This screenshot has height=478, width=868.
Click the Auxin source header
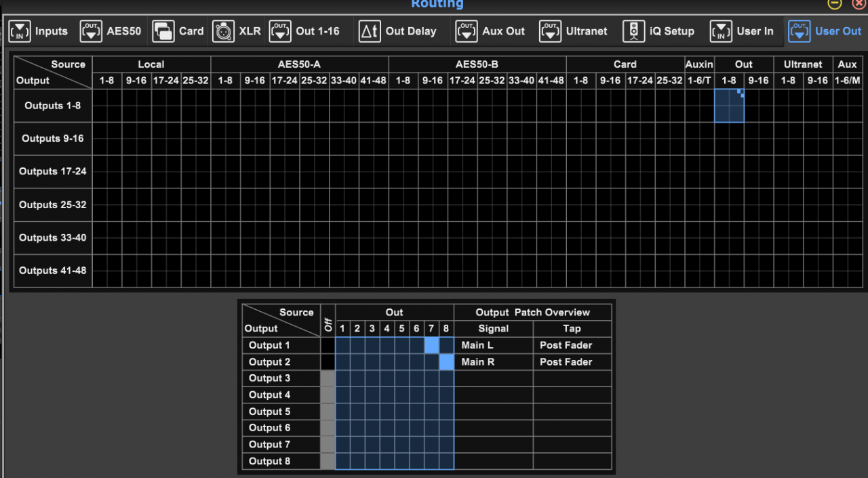pyautogui.click(x=699, y=64)
